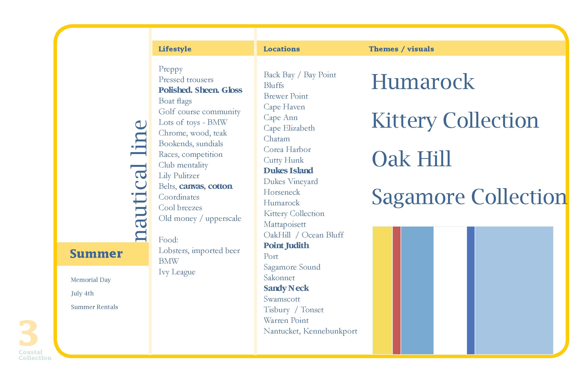Click 'Cape Haven' location
The image size is (588, 388).
tap(284, 107)
